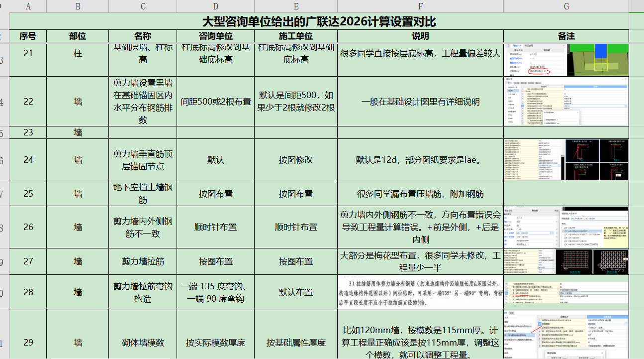Select the 按图修改 cell

296,160
